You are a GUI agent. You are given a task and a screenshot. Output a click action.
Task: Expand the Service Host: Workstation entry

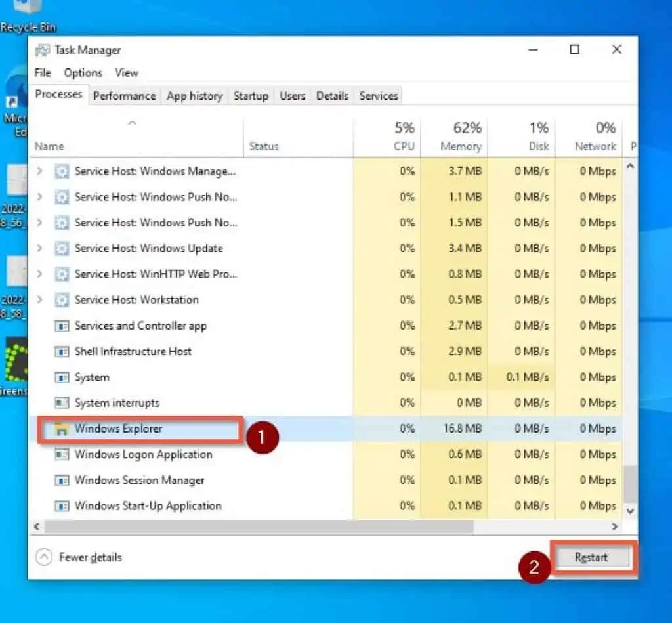coord(39,300)
